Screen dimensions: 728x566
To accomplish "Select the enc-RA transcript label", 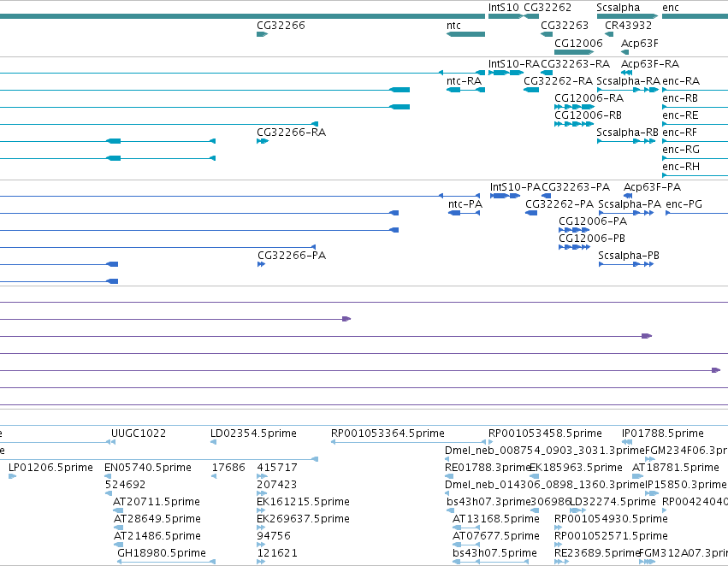I will click(681, 81).
